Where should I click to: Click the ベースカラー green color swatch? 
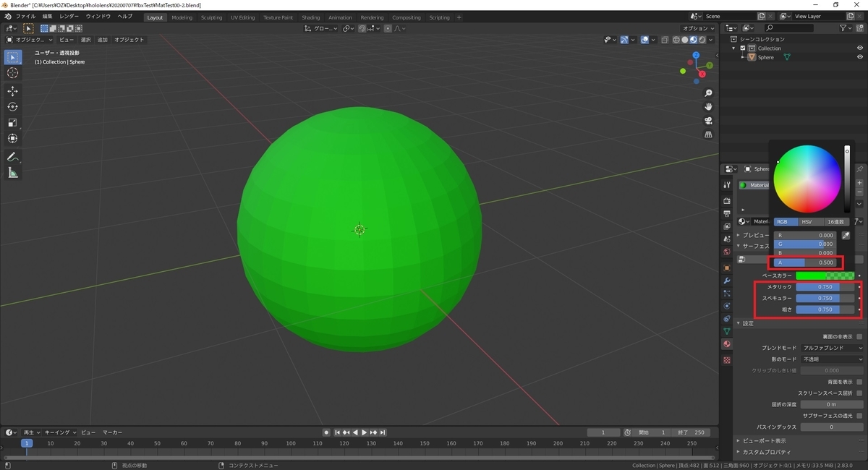coord(825,275)
